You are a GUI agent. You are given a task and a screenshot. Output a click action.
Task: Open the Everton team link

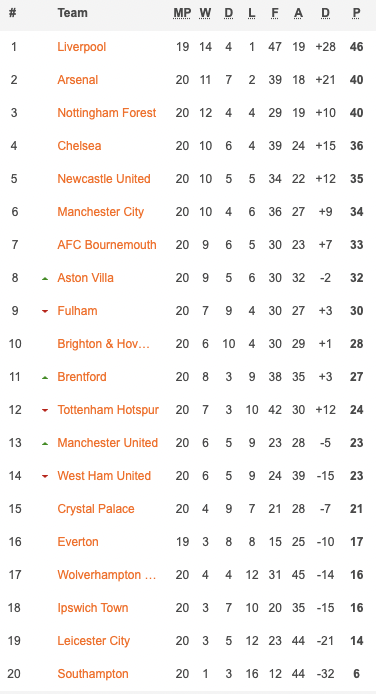[x=78, y=542]
